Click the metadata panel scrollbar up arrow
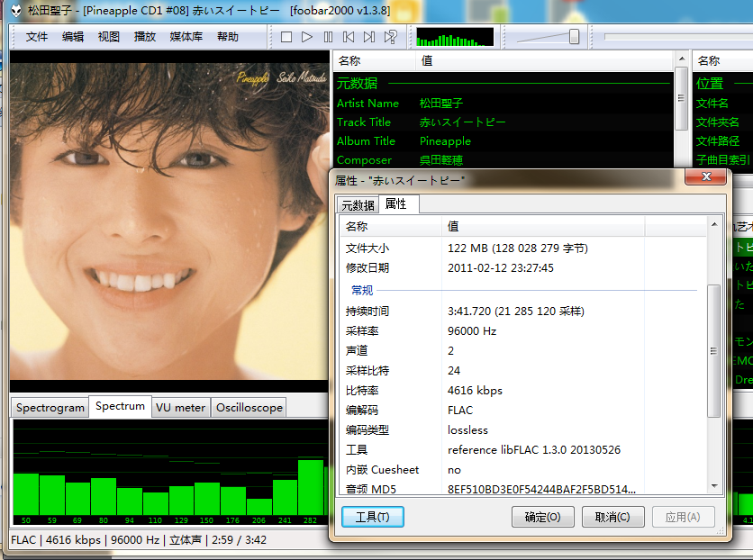Screen dimensions: 753x560 click(681, 59)
